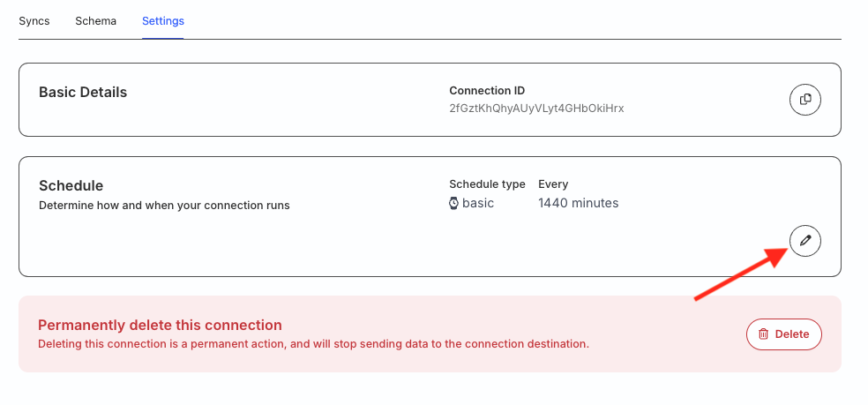Click the clock icon beside basic

[453, 203]
